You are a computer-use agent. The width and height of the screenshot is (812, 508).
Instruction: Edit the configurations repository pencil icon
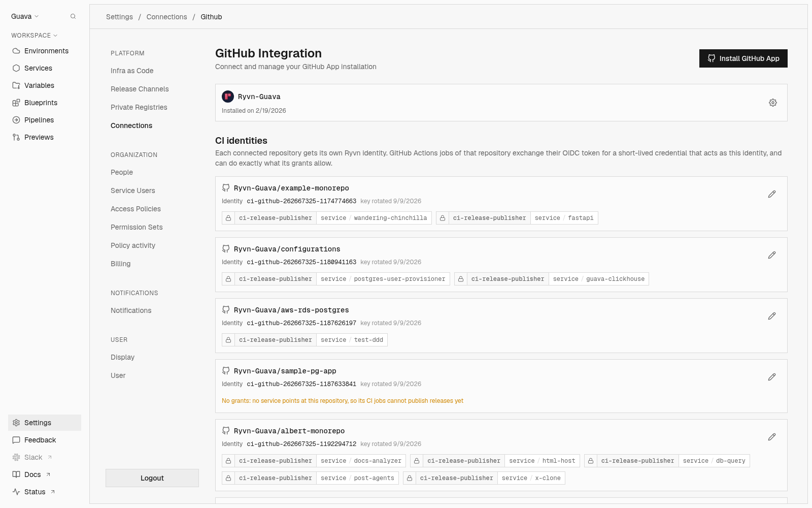tap(772, 255)
